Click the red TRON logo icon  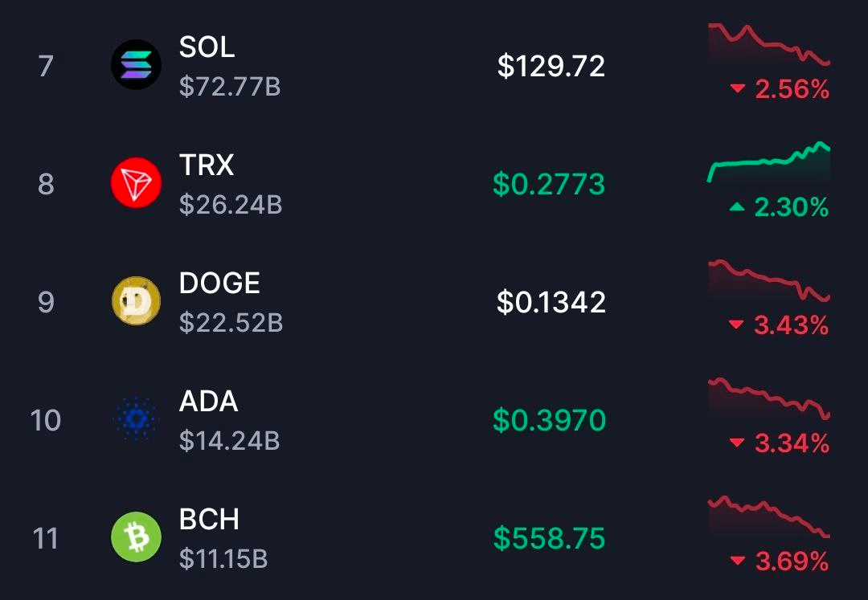pos(136,183)
